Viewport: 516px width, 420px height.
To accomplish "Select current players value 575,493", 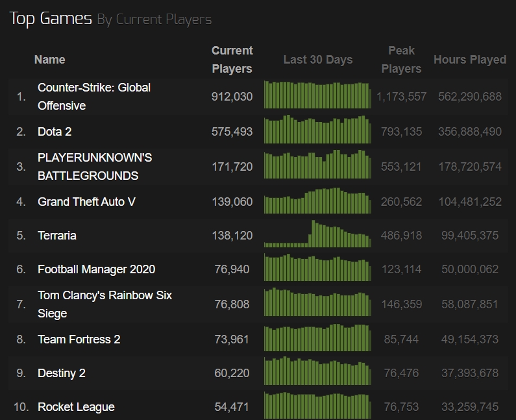I will (232, 132).
